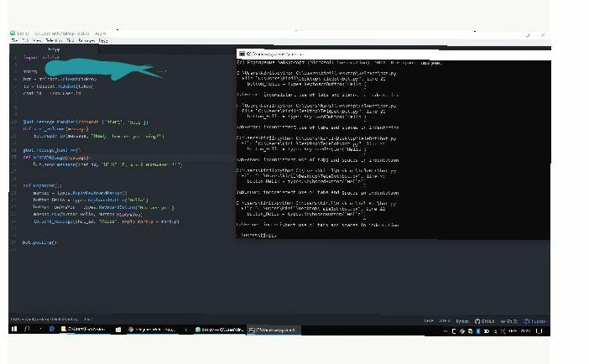Click the CRLF line ending indicator

[x=429, y=320]
